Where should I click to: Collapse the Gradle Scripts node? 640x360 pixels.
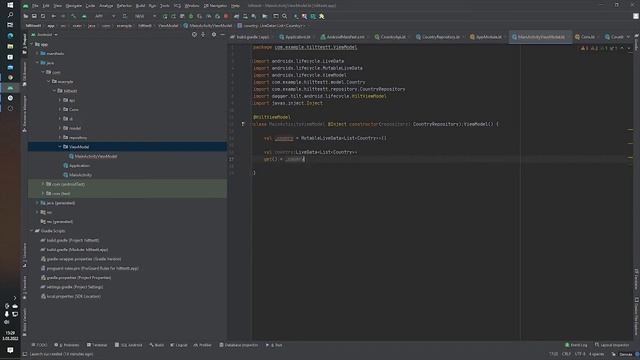click(32, 231)
